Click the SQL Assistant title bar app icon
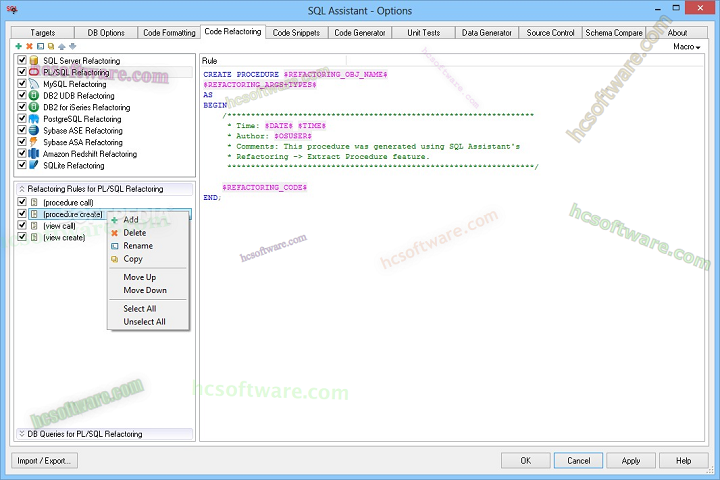 [x=12, y=10]
